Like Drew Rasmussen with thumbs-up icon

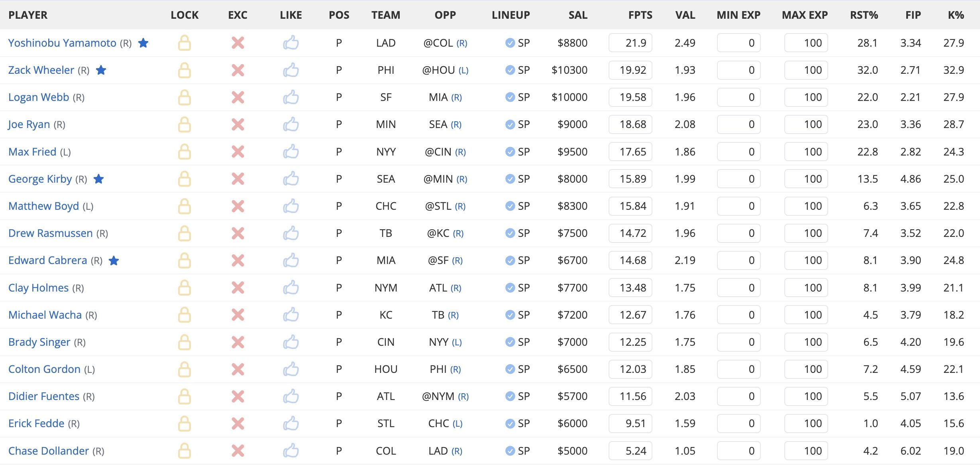[x=291, y=233]
